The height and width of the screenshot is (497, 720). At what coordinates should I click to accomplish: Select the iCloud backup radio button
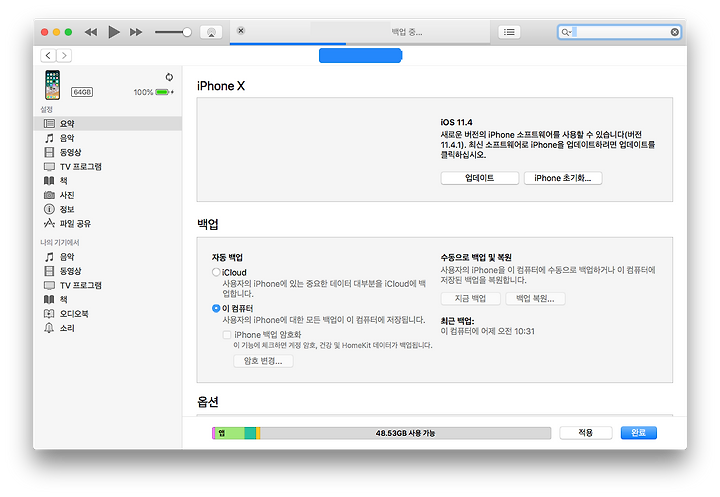(x=216, y=272)
